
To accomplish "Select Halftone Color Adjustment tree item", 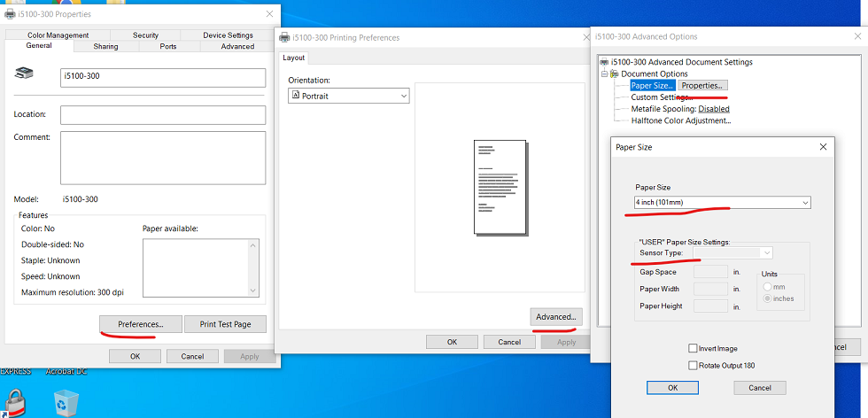I will pyautogui.click(x=680, y=120).
